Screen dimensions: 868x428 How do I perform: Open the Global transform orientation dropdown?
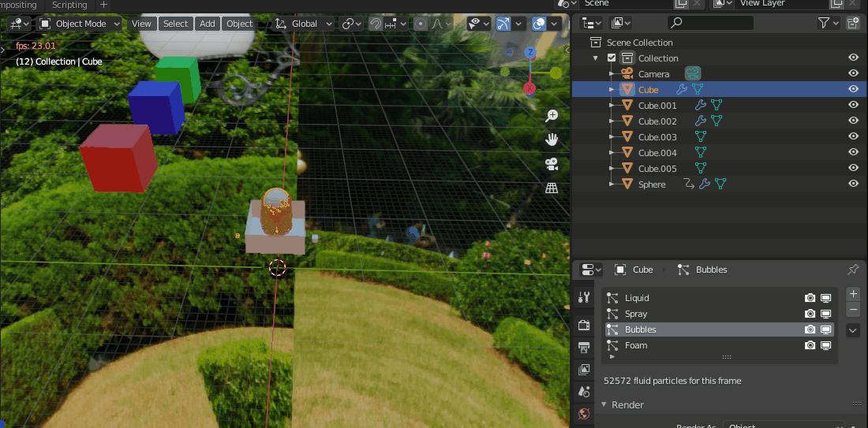(x=304, y=24)
